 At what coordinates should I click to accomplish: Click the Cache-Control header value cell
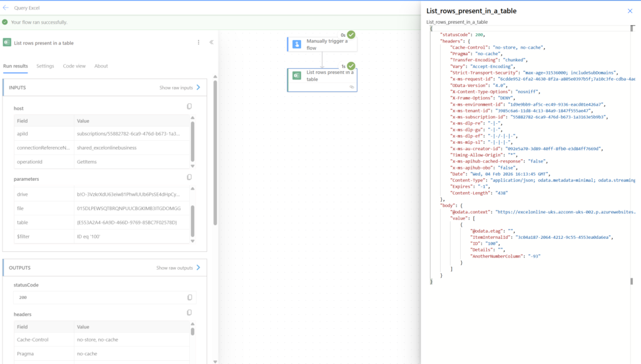[97, 340]
